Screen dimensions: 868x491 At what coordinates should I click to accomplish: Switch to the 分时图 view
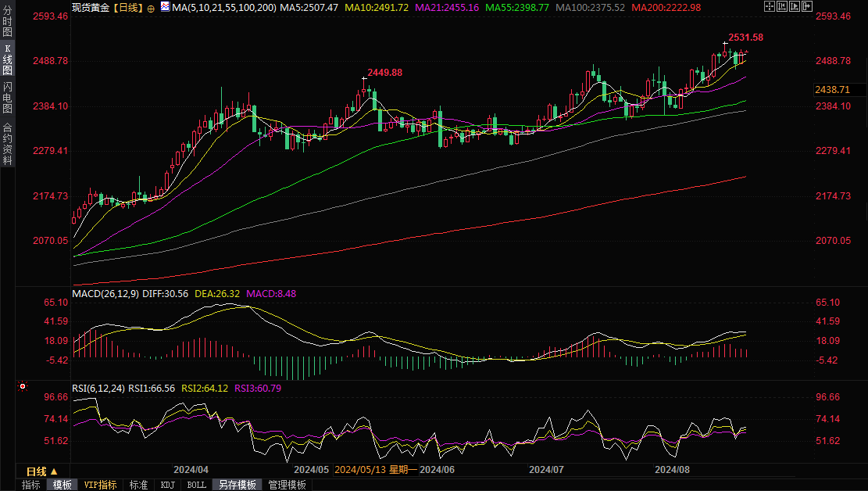coord(7,21)
